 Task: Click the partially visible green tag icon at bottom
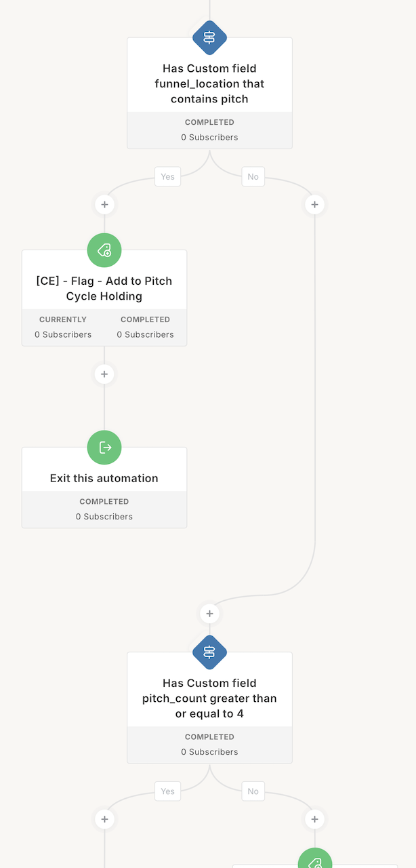(315, 860)
